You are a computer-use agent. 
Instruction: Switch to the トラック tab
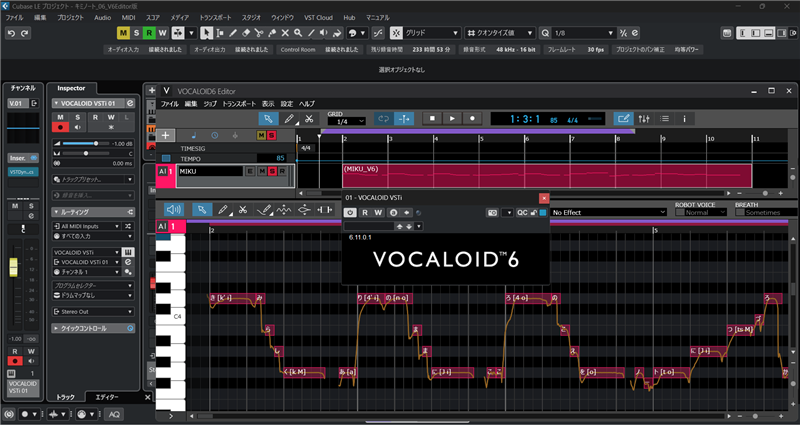pyautogui.click(x=65, y=397)
